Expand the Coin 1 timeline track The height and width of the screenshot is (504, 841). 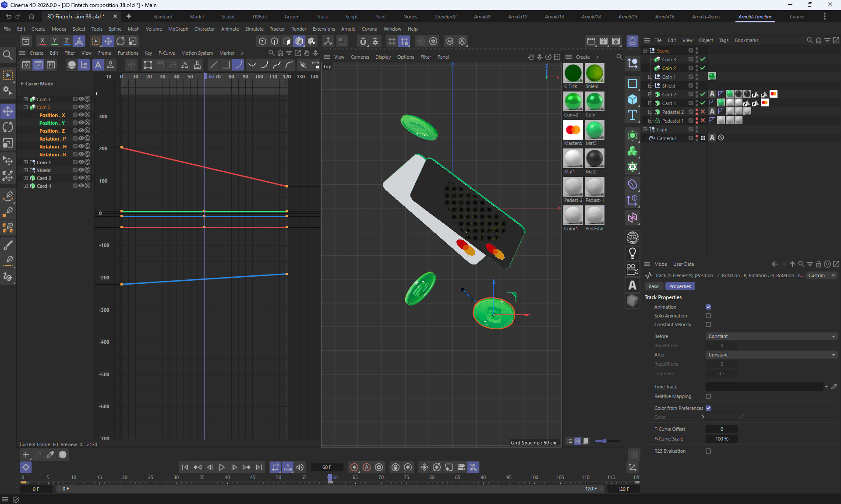coord(25,162)
